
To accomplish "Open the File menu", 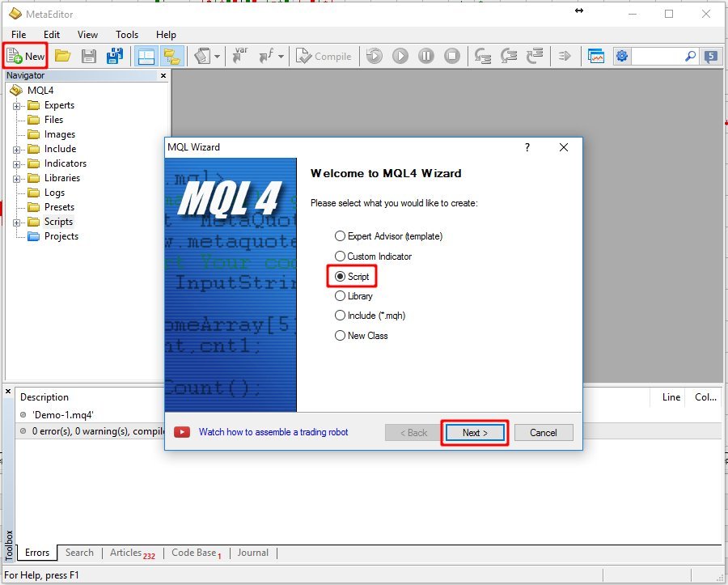I will point(19,34).
